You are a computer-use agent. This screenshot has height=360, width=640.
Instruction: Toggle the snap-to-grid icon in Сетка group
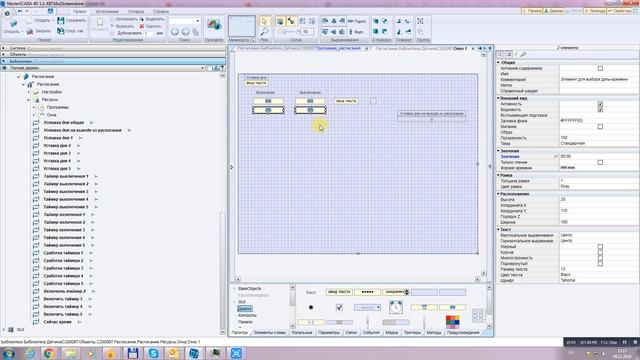point(291,21)
